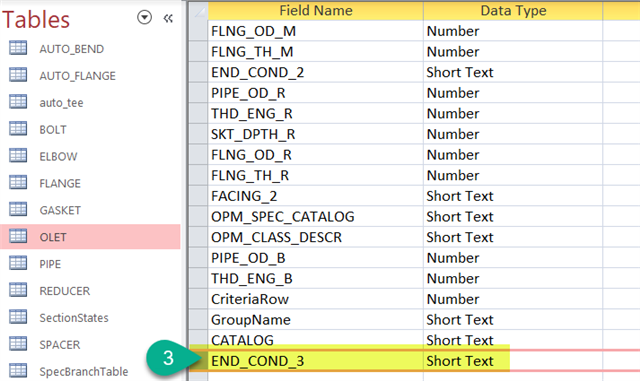Click the Data Type column header
The image size is (640, 381).
[513, 10]
